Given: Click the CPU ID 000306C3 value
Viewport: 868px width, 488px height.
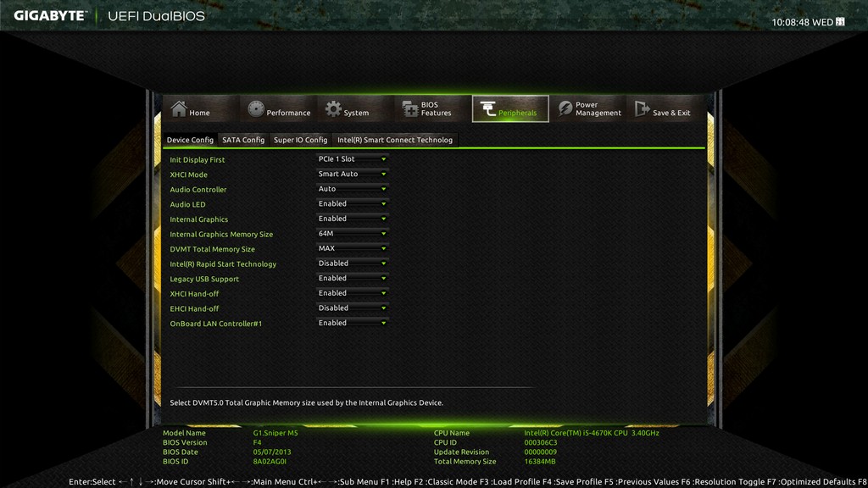Looking at the screenshot, I should (540, 442).
